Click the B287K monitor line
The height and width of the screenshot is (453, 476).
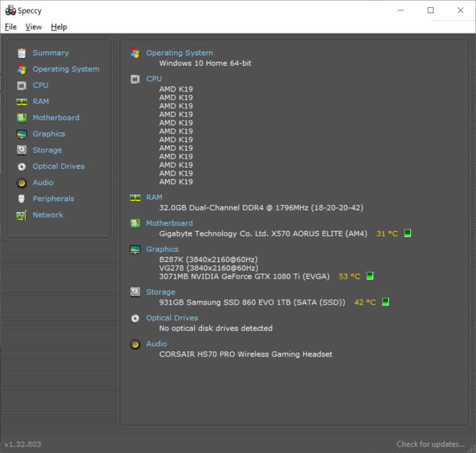[x=208, y=259]
